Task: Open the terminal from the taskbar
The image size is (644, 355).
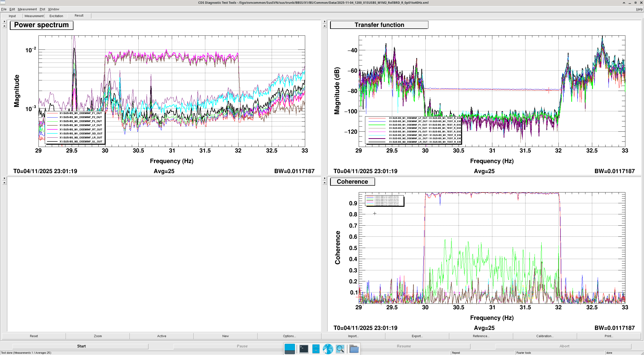Action: pos(304,349)
